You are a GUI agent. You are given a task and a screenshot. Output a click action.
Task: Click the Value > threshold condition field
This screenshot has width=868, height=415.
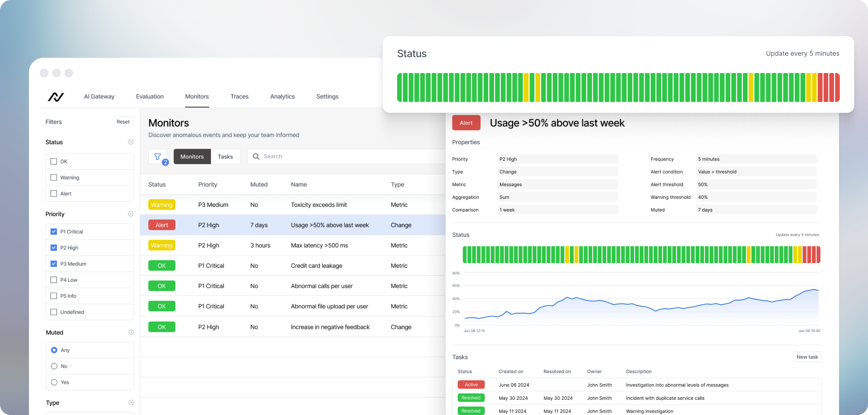click(x=756, y=172)
